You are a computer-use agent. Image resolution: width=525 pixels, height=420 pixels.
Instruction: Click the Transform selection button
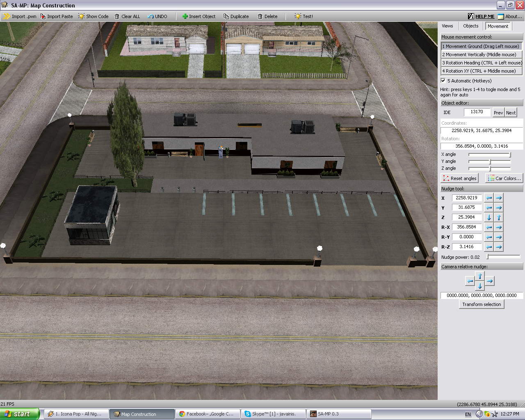click(482, 304)
